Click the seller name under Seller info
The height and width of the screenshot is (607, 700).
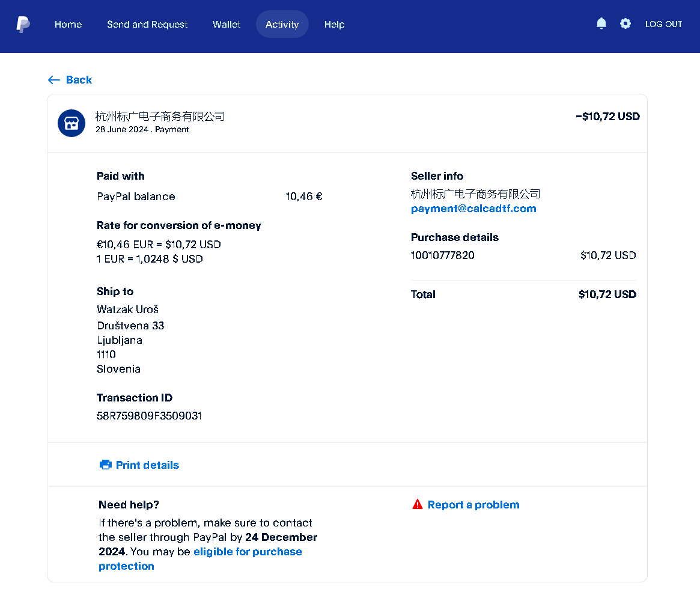point(475,194)
